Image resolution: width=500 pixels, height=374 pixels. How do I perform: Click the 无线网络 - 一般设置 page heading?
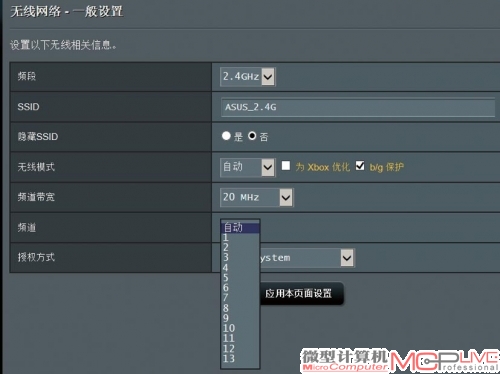tap(67, 12)
